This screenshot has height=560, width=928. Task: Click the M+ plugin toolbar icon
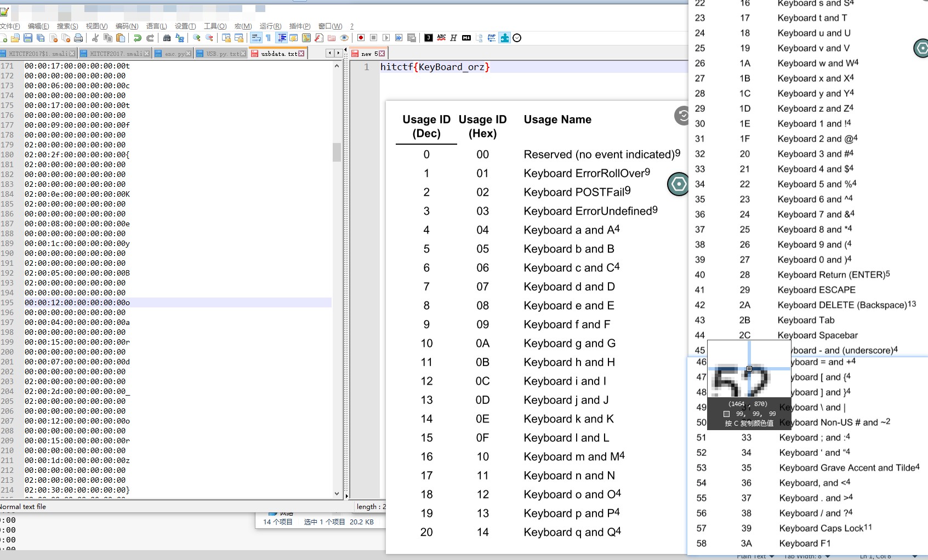466,38
